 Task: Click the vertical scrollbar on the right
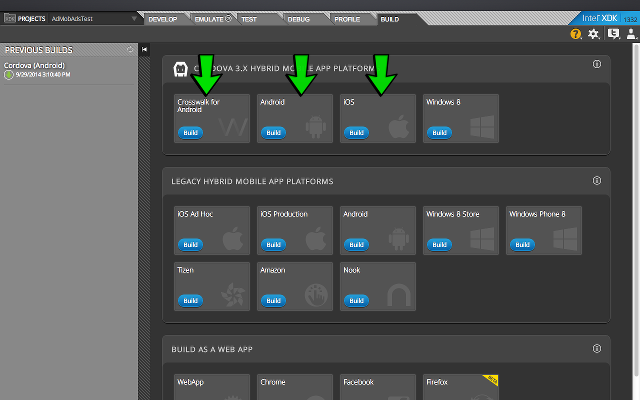point(637,212)
